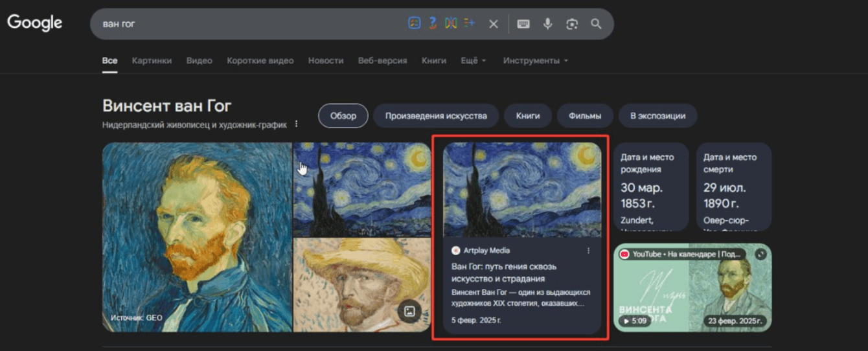Click 'YouTube • На календаре' video source label

click(686, 255)
